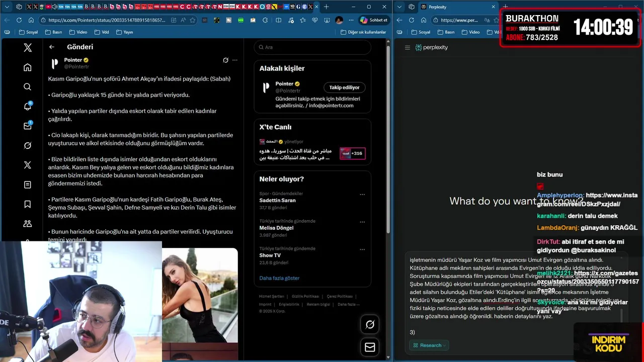Go back in the Perplexity browser window

(399, 20)
